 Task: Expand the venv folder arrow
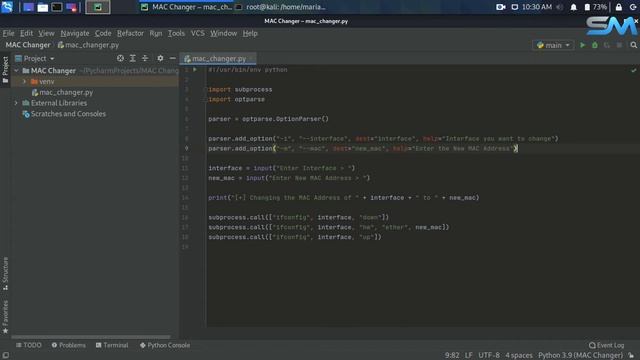click(24, 82)
